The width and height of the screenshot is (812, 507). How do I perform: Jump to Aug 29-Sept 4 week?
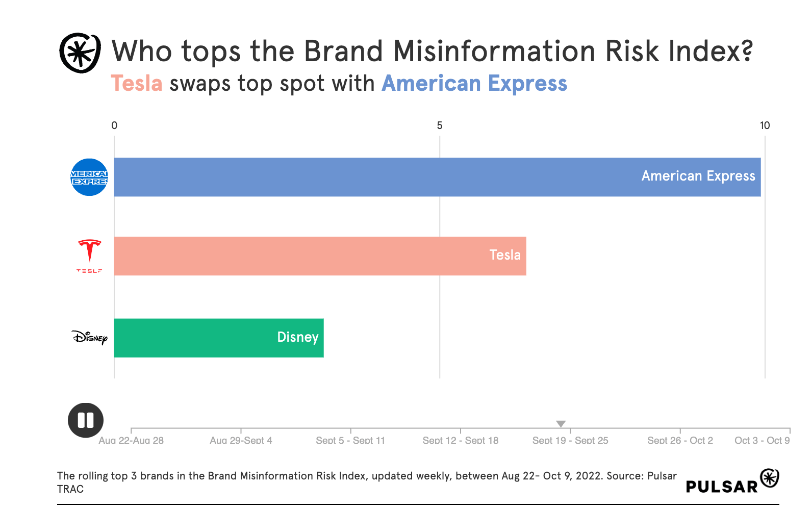point(241,440)
